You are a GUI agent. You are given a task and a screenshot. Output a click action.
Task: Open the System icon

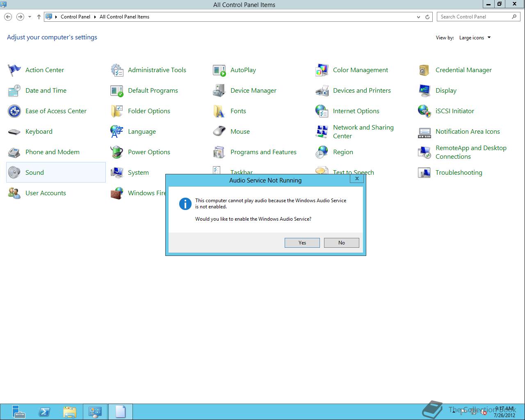117,173
